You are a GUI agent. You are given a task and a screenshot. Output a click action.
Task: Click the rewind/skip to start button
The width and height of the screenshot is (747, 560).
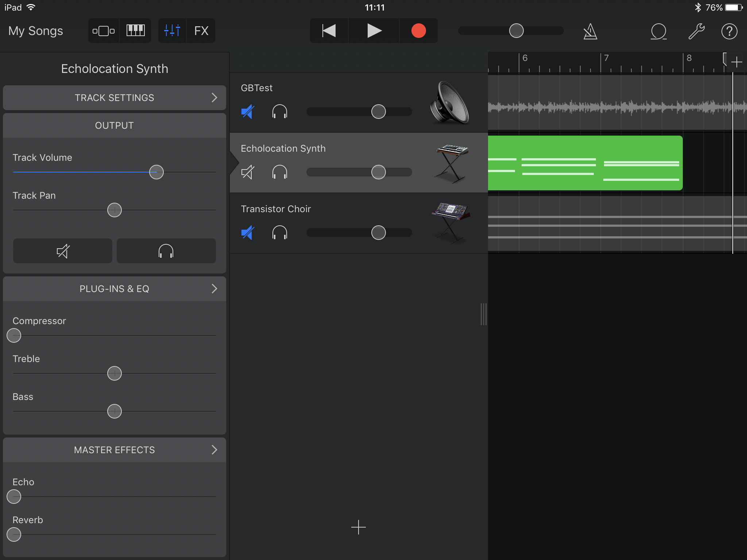[328, 30]
